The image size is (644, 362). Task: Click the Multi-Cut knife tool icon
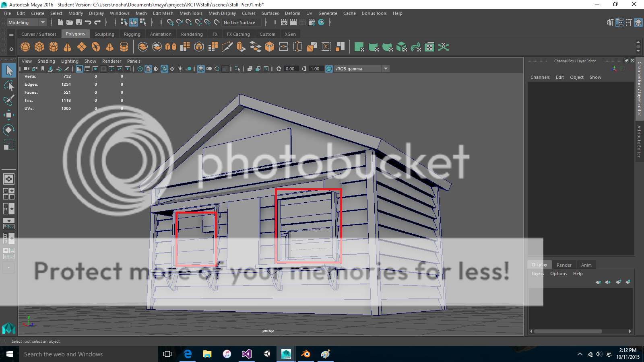(x=227, y=47)
